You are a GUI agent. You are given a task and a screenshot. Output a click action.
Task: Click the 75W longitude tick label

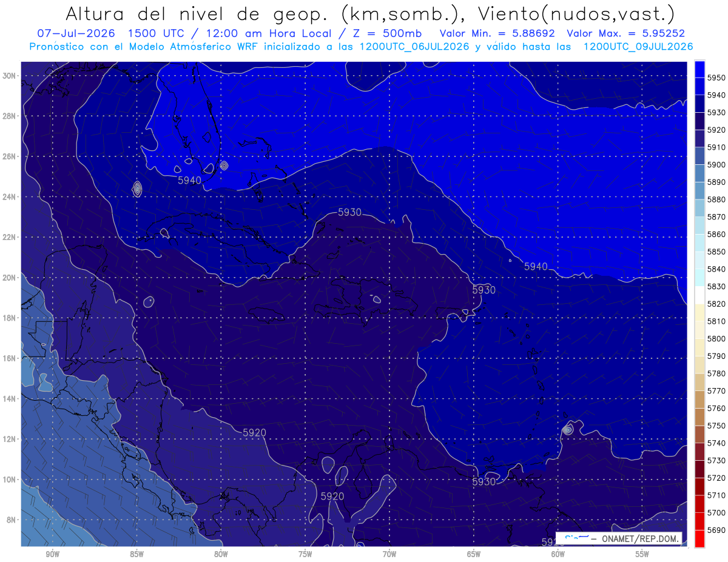coord(305,554)
